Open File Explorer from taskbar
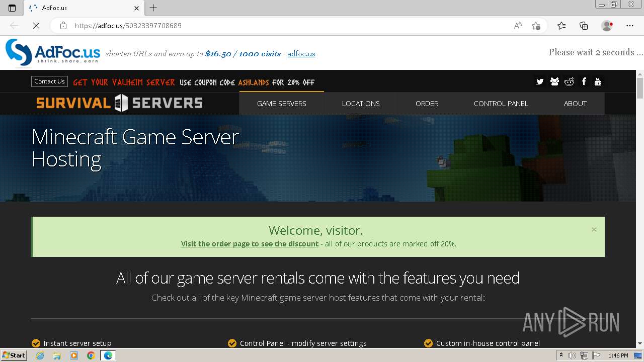 pos(57,355)
